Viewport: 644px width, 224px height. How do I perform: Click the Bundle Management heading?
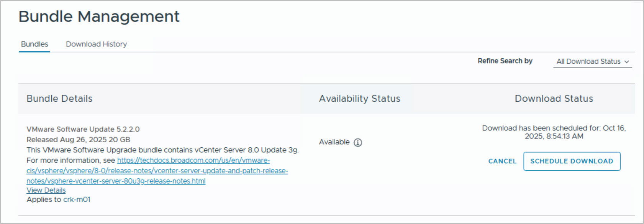[99, 16]
